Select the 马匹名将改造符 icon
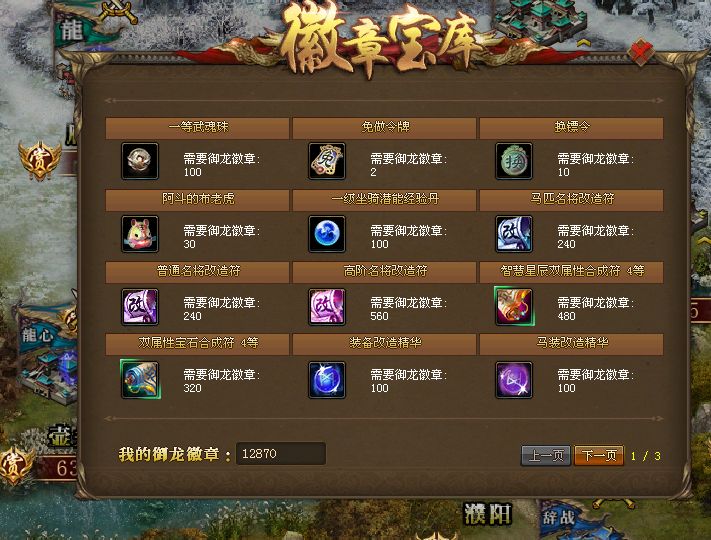The image size is (711, 540). point(514,234)
